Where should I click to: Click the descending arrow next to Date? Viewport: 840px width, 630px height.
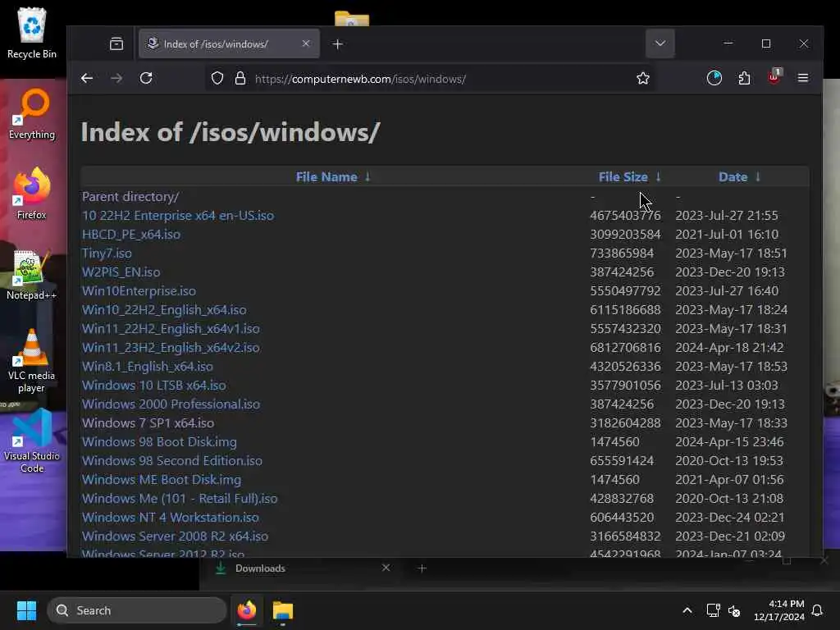pos(757,177)
